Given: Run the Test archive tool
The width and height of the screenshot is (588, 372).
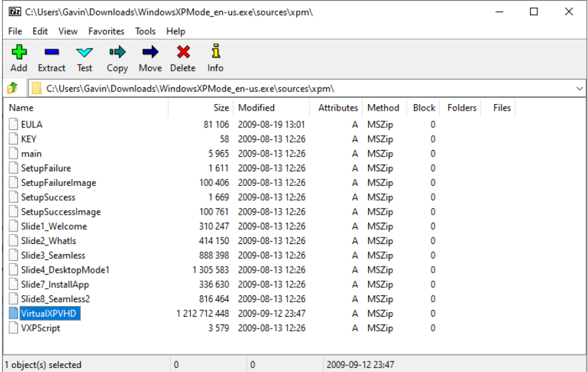Looking at the screenshot, I should click(85, 52).
